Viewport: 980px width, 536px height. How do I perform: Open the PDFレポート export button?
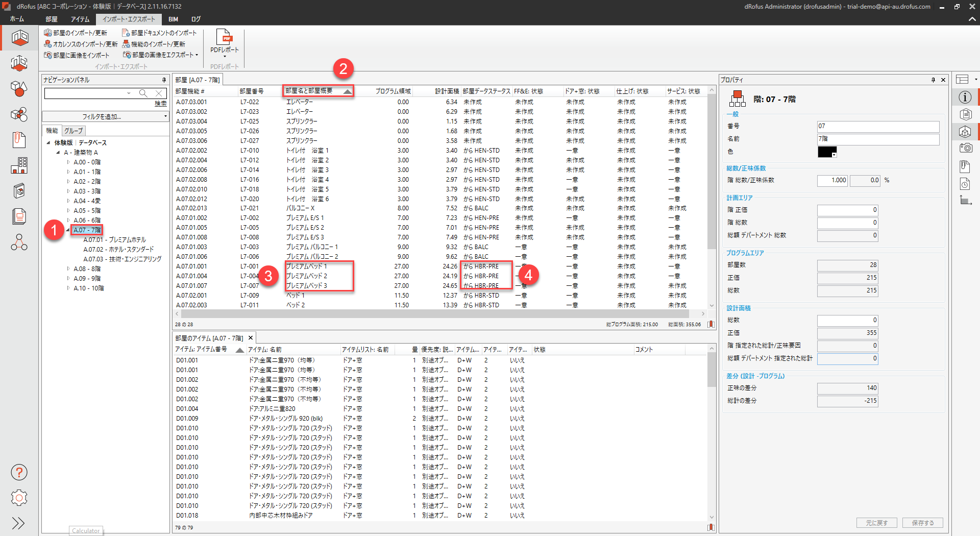click(224, 41)
